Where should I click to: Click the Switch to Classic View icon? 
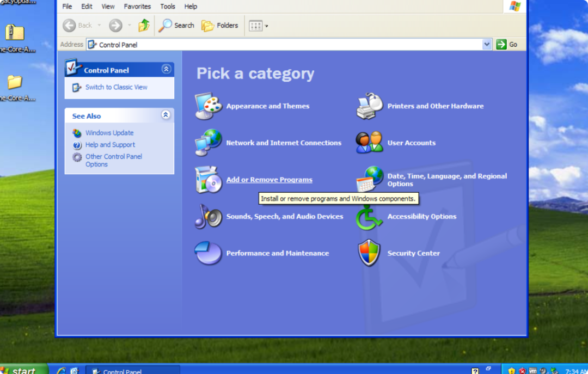[x=77, y=88]
